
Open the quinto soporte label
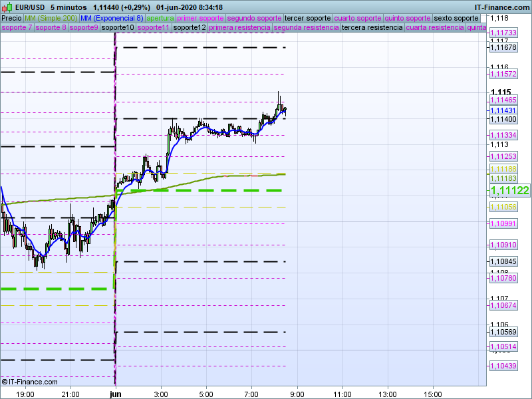[x=407, y=19]
